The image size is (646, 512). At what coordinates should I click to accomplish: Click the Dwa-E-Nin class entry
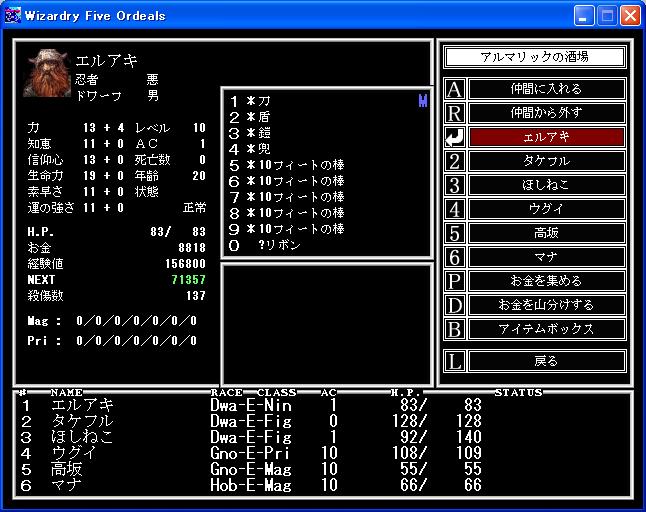click(x=250, y=405)
